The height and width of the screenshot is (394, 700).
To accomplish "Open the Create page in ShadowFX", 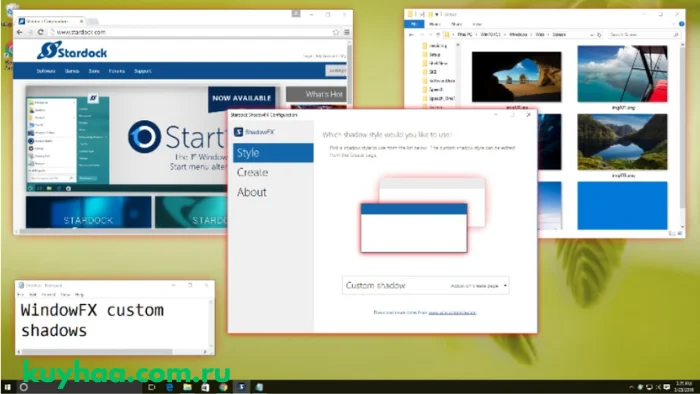I will pyautogui.click(x=252, y=172).
